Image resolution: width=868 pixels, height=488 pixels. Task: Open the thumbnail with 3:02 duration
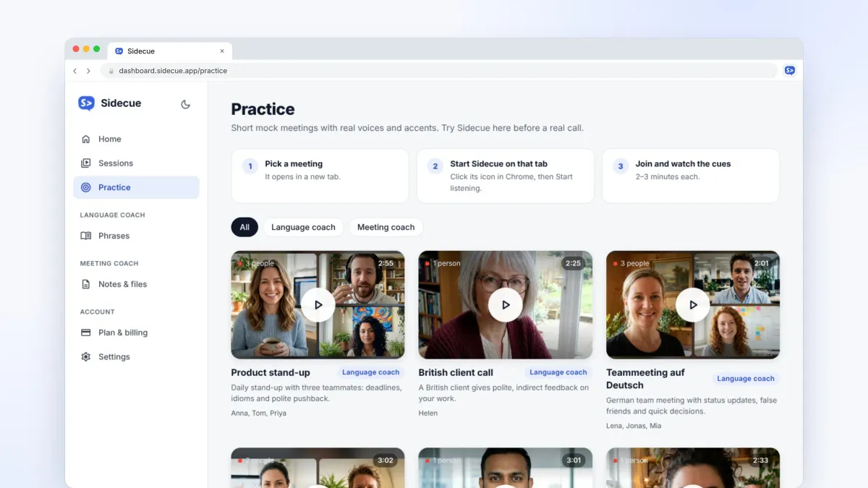pyautogui.click(x=318, y=468)
